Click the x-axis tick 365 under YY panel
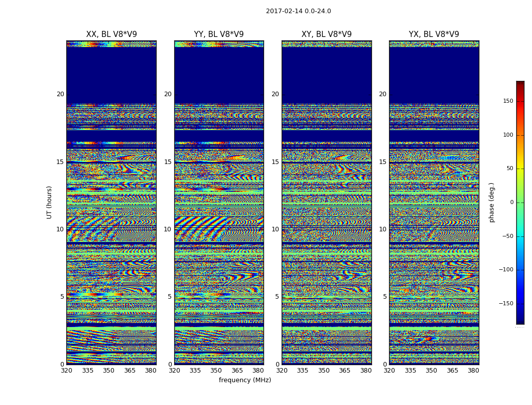This screenshot has width=532, height=405. click(x=237, y=371)
